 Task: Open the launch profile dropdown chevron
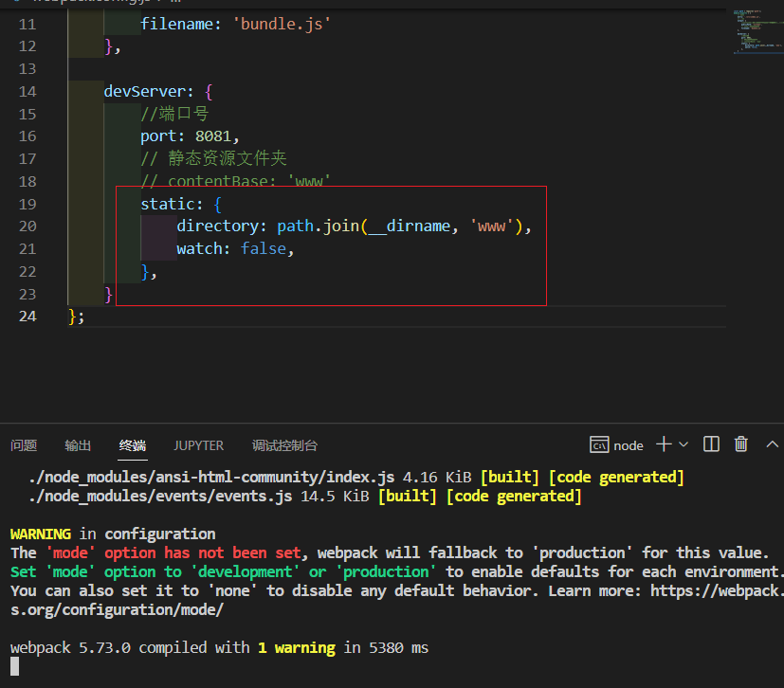click(x=684, y=444)
